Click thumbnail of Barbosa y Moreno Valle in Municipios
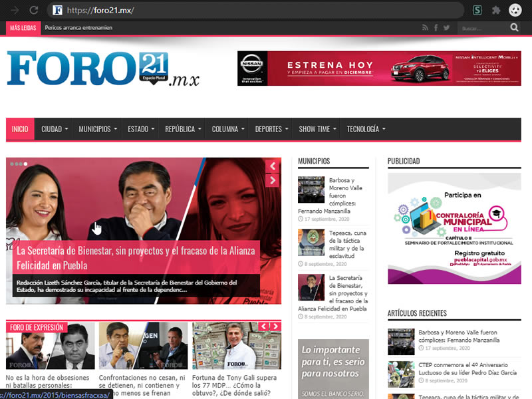 pyautogui.click(x=311, y=190)
